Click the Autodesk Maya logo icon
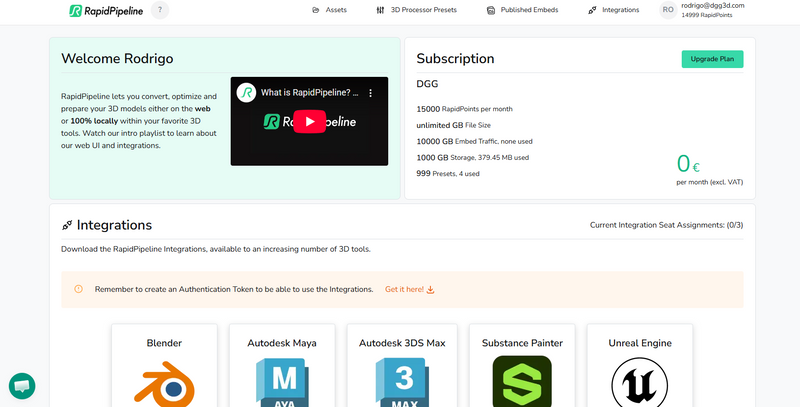 tap(282, 383)
